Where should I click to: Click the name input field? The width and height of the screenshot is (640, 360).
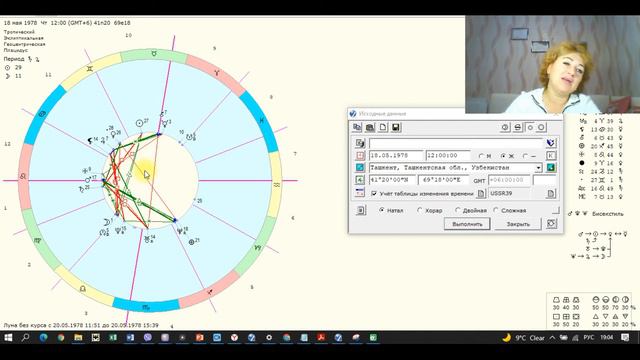point(456,143)
